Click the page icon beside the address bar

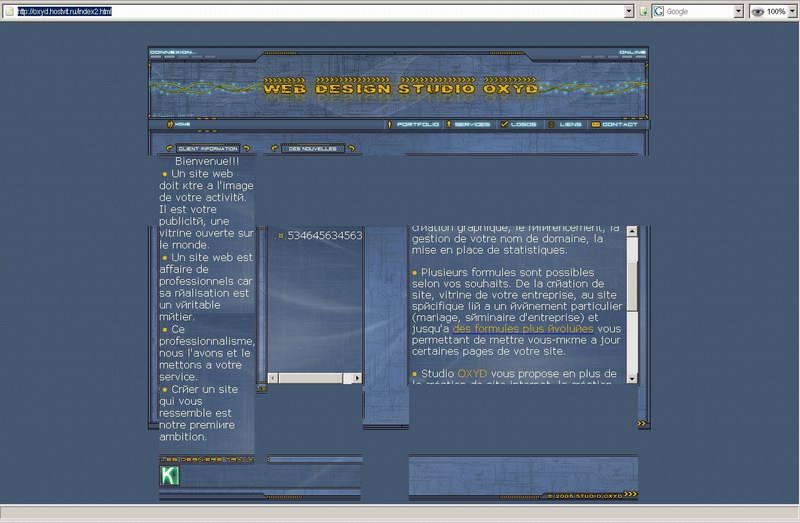(x=10, y=11)
